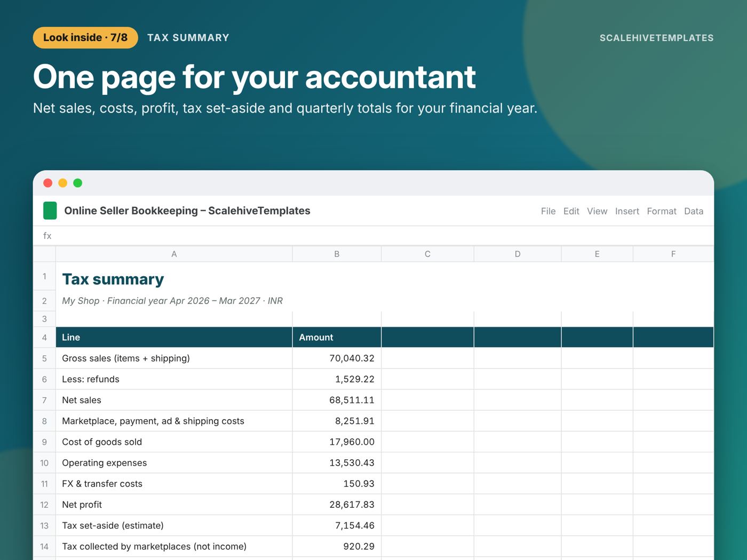This screenshot has width=747, height=560.
Task: Select column F header
Action: point(673,254)
